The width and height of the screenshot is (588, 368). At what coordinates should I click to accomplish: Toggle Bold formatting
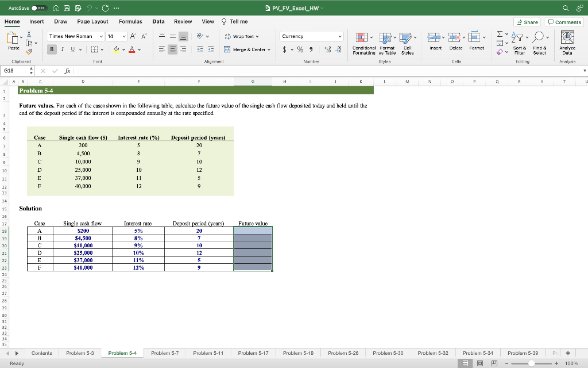click(x=52, y=49)
